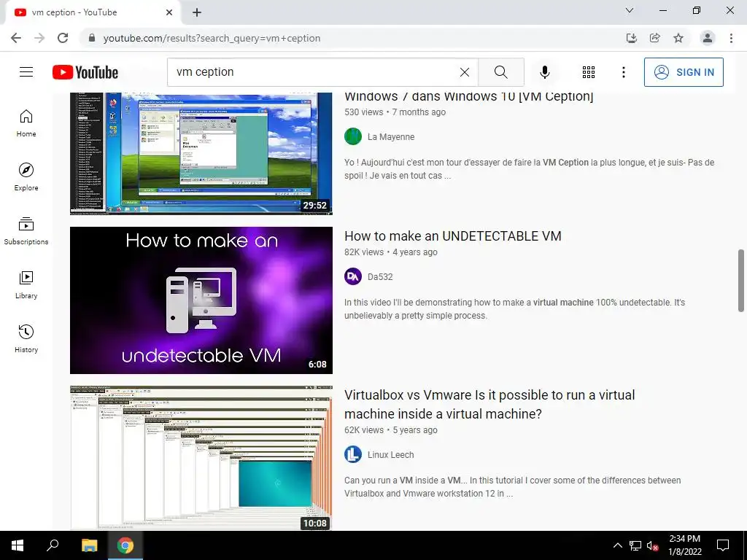Click '82K views • 4 years ago'
This screenshot has height=560, width=747.
pos(391,252)
